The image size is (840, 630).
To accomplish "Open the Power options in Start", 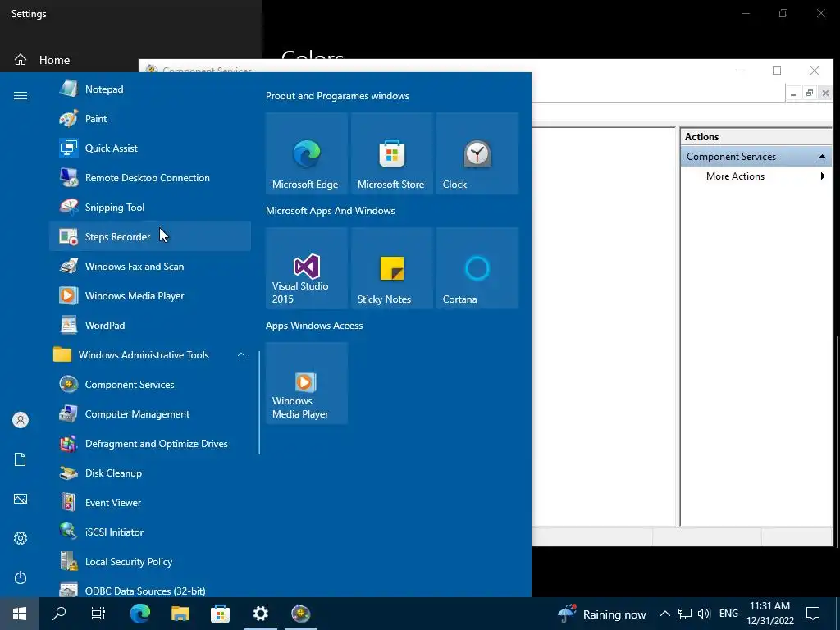I will coord(21,577).
